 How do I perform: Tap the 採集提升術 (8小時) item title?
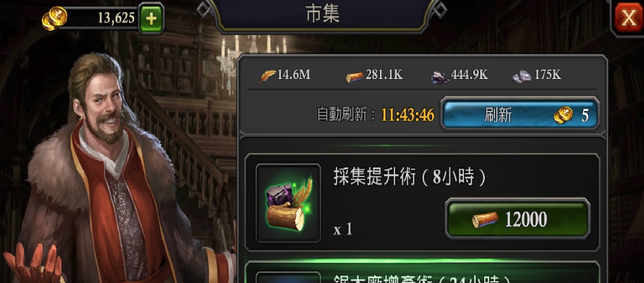(410, 178)
